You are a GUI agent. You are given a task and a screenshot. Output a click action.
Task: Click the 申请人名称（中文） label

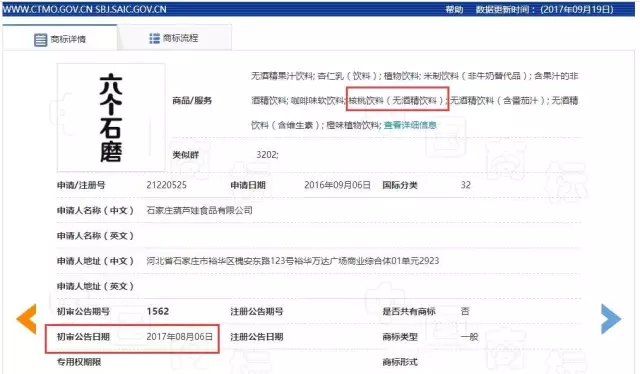[x=96, y=210]
